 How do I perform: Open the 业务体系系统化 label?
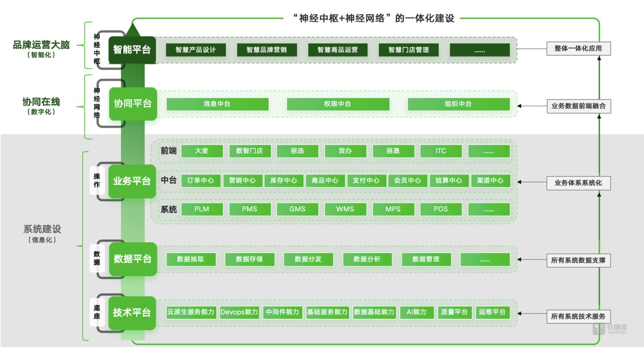coord(579,183)
